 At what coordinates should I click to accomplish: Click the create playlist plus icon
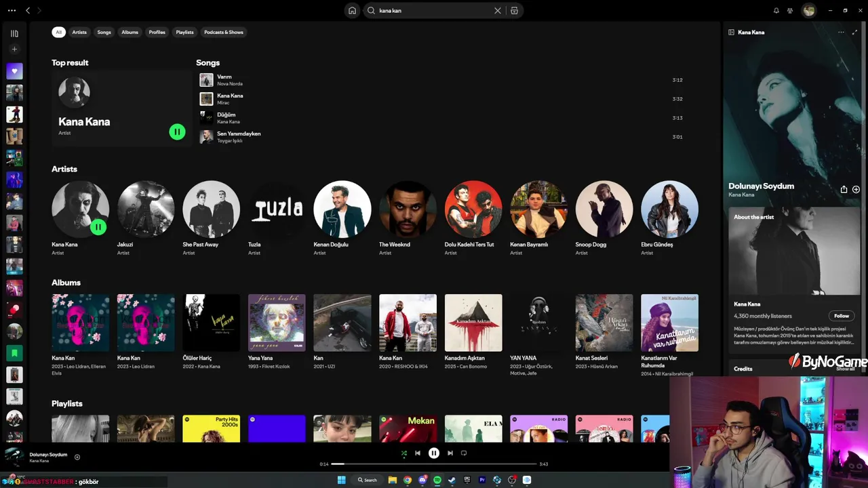click(x=14, y=49)
